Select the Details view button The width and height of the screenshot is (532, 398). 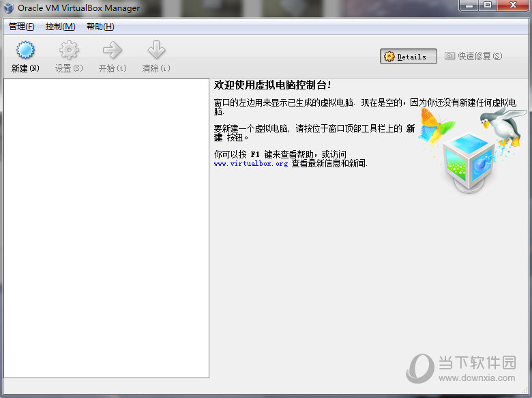(x=408, y=57)
